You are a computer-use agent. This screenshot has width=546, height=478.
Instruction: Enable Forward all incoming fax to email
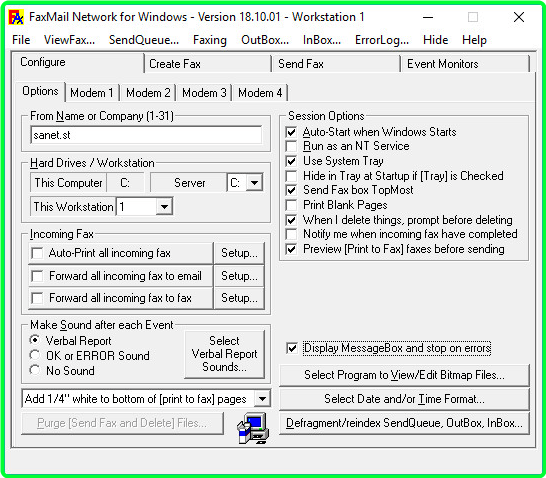click(x=37, y=276)
